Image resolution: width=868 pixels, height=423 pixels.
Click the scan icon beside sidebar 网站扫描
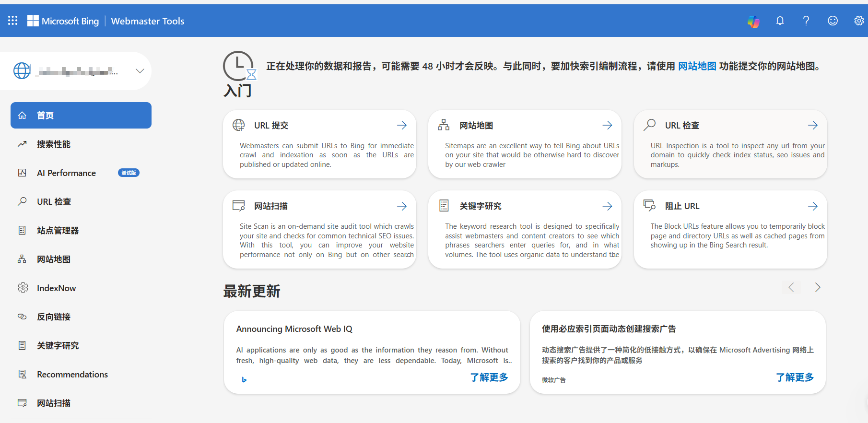point(22,403)
